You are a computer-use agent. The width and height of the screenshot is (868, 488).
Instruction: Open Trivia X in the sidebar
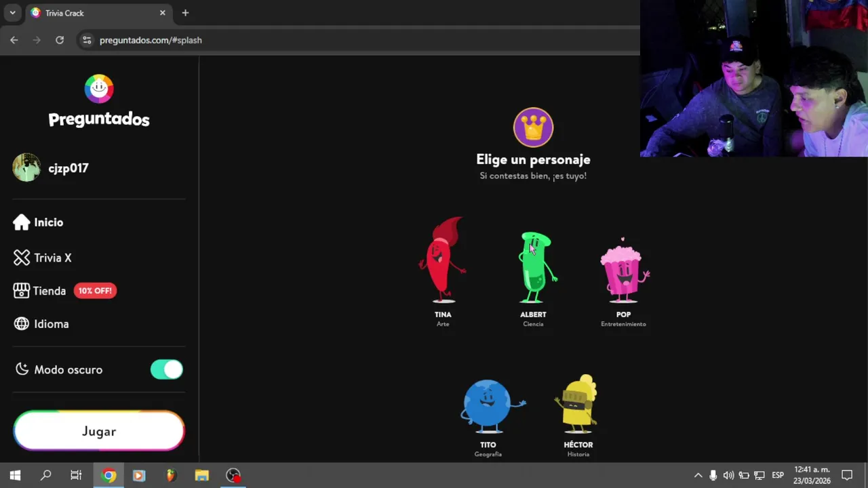(x=43, y=258)
